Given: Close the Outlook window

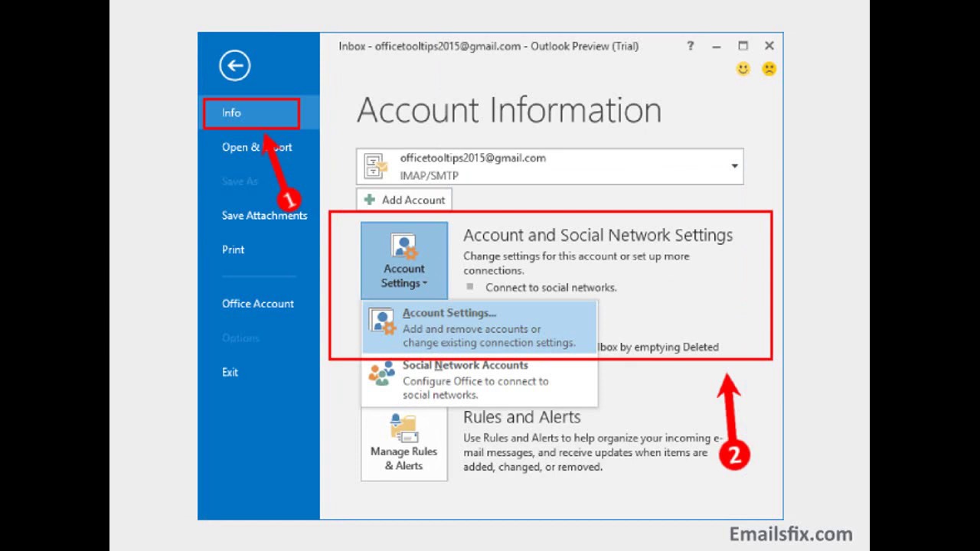Looking at the screenshot, I should click(x=769, y=46).
